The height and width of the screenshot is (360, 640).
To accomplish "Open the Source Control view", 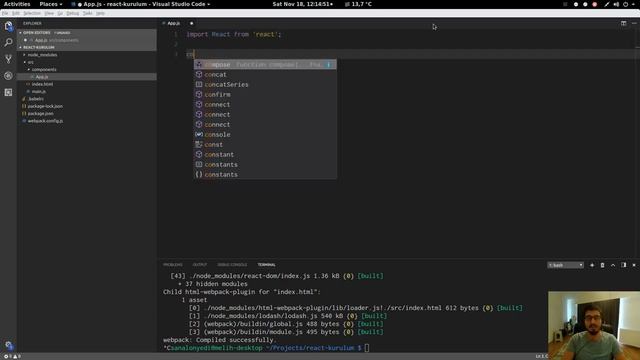I will [8, 59].
